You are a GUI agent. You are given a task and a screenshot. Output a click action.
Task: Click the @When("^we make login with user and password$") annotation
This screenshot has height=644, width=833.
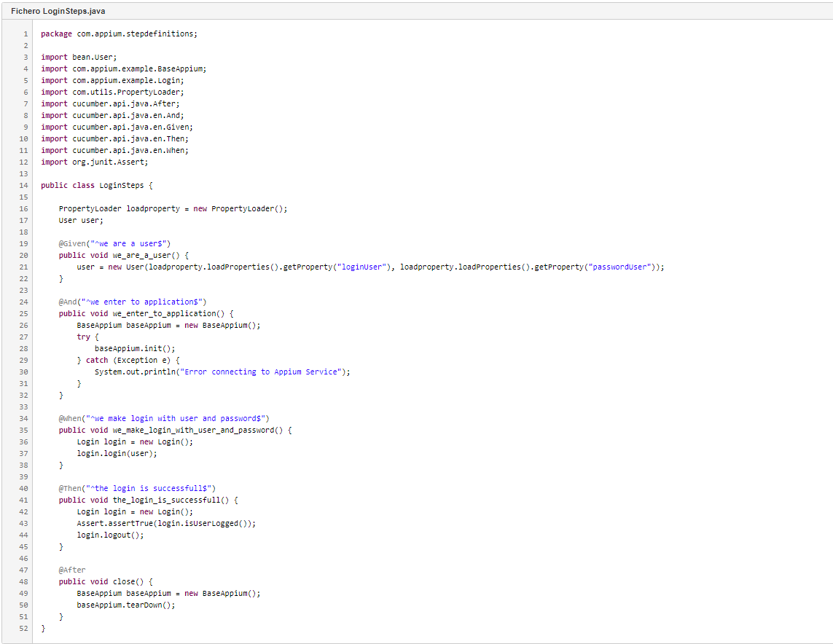[164, 419]
